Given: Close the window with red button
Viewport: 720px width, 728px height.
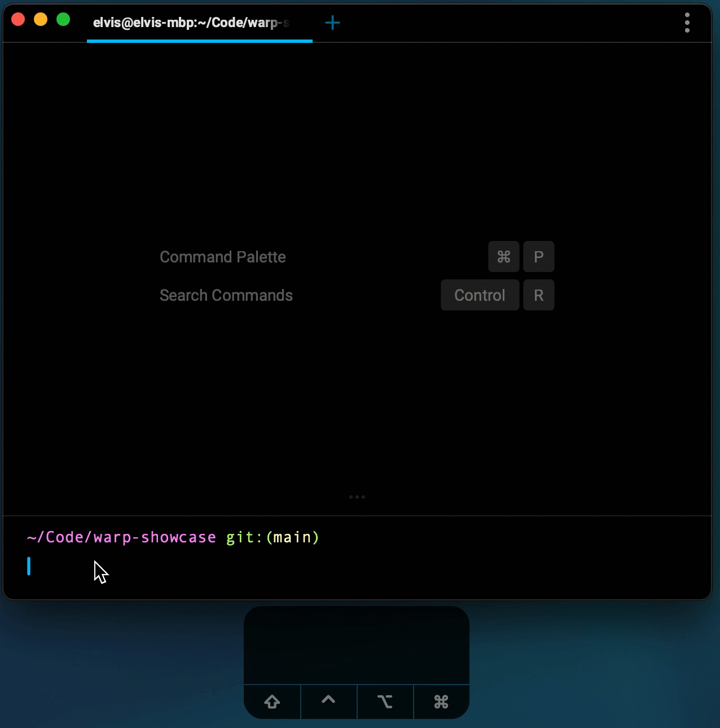Looking at the screenshot, I should click(18, 20).
